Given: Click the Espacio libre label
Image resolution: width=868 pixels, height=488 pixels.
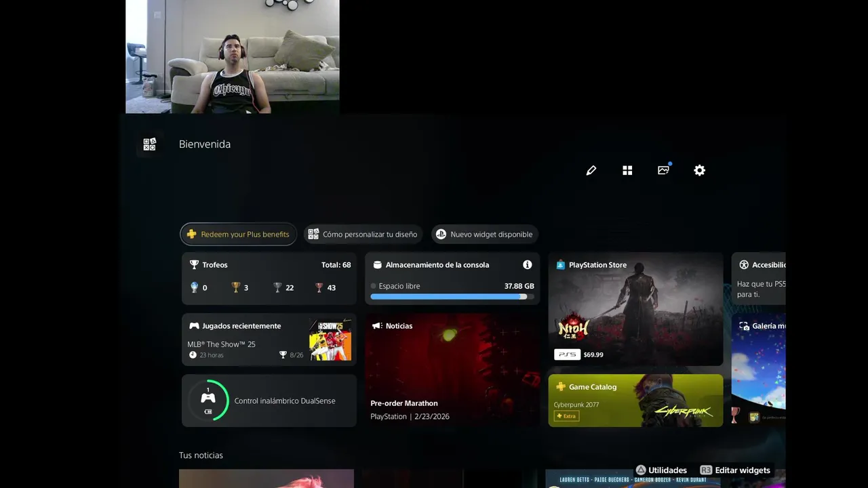Looking at the screenshot, I should [x=399, y=286].
